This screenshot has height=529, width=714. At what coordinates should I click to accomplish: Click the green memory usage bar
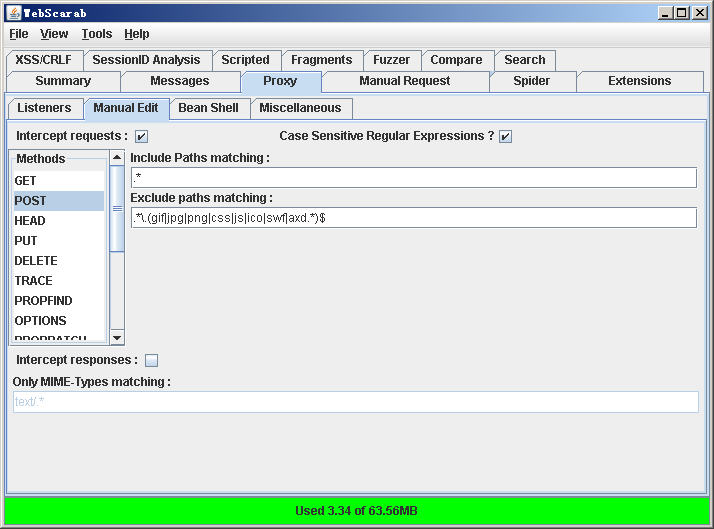click(x=357, y=511)
